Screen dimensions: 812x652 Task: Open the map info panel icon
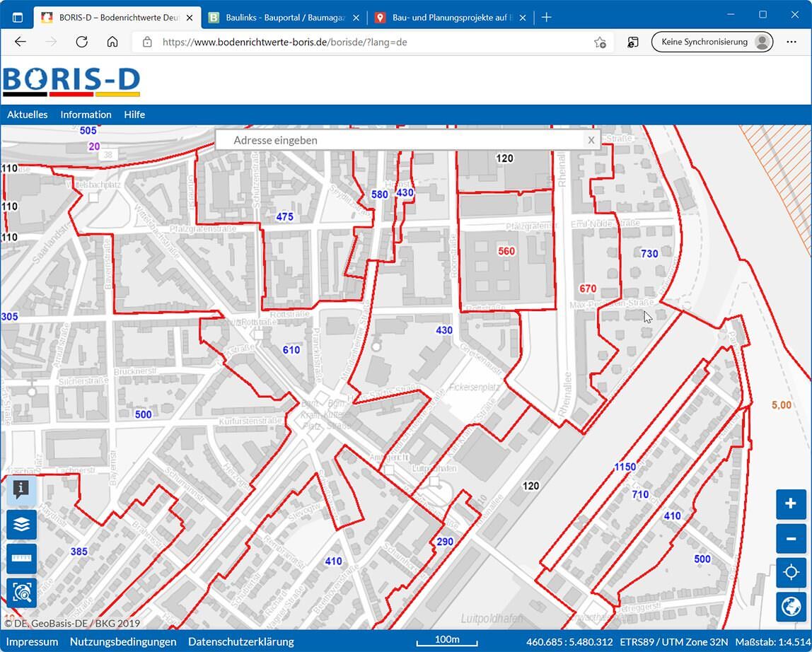(21, 489)
